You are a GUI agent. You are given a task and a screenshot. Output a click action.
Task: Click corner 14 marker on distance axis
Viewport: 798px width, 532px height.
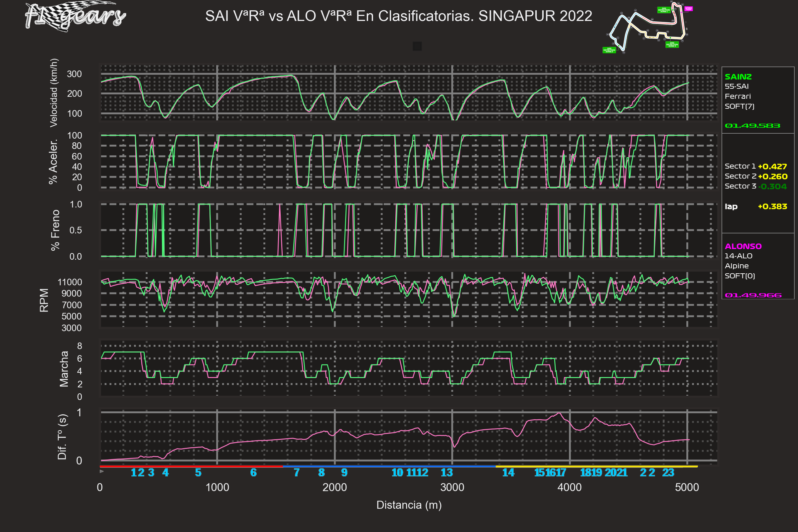[508, 472]
